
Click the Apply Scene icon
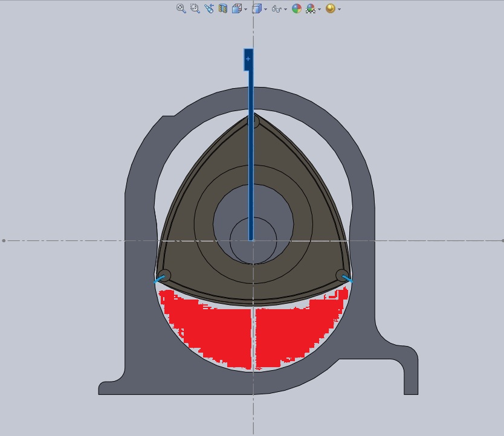[311, 8]
